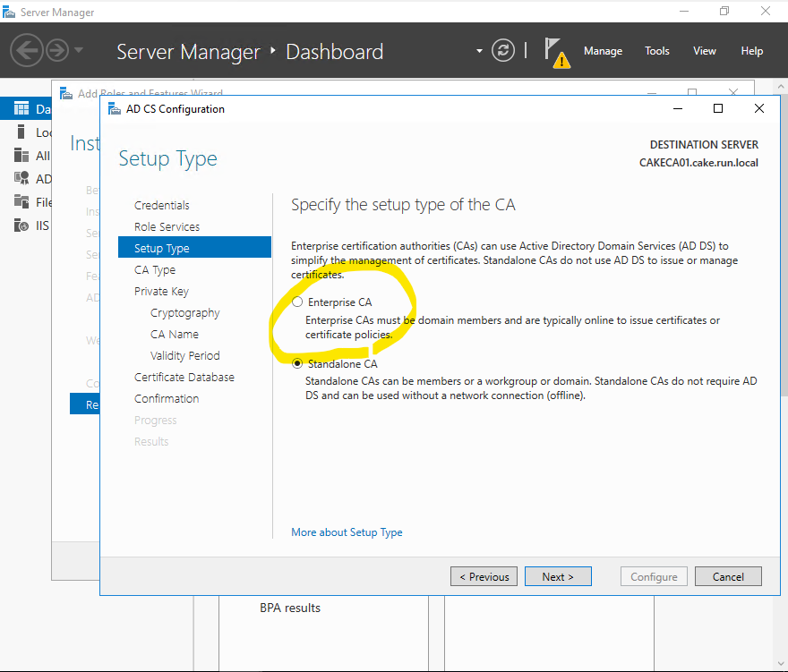Go to Role Services step

click(167, 227)
